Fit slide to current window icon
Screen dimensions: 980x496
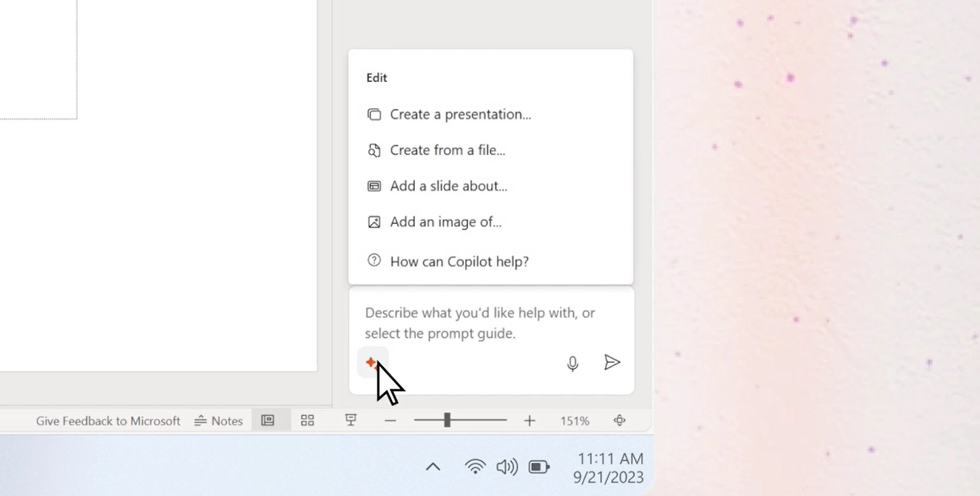click(x=619, y=420)
